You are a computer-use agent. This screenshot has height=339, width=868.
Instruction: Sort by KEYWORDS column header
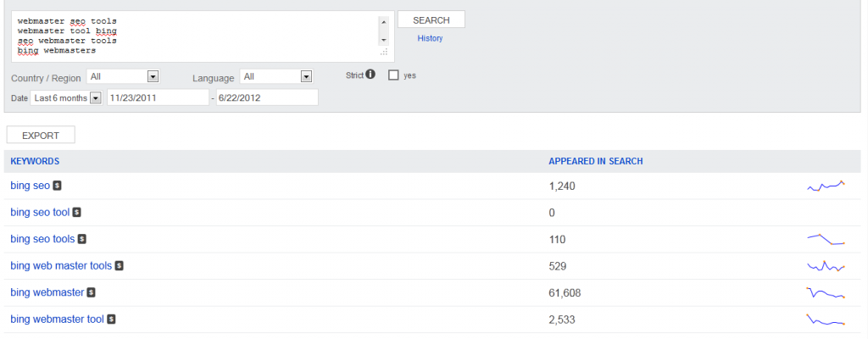click(35, 161)
